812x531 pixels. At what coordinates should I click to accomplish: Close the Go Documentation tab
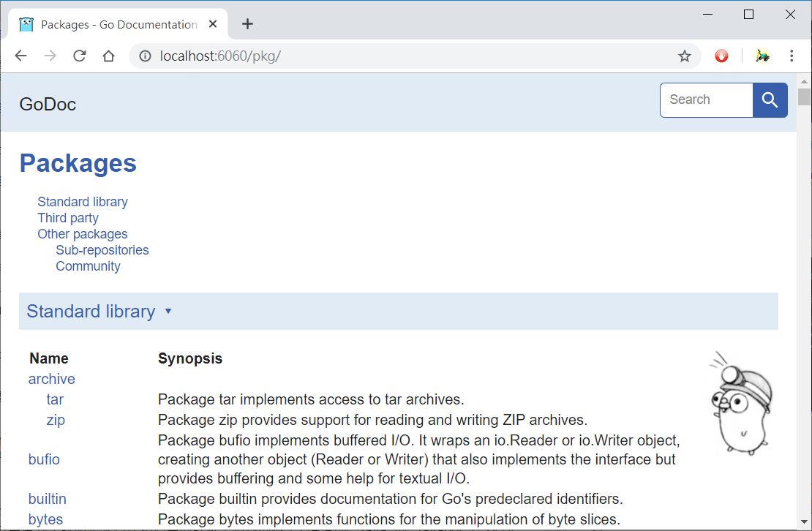pos(213,24)
